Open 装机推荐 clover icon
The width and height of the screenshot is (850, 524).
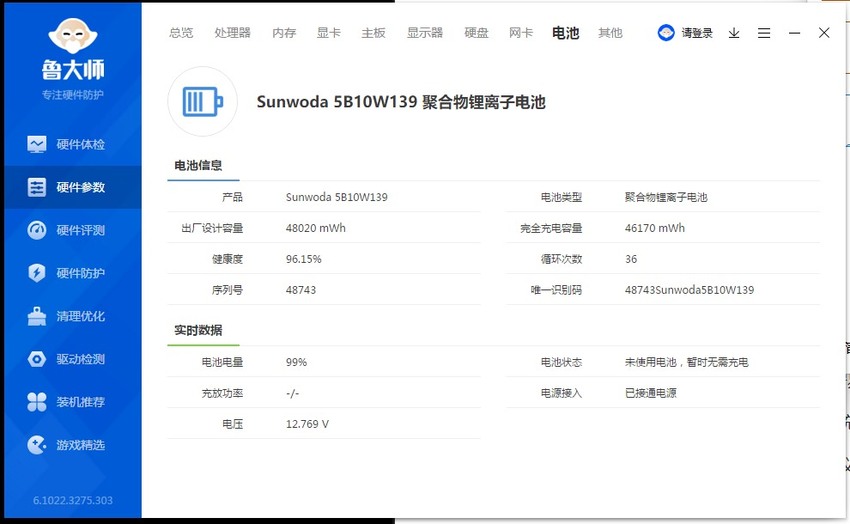(x=37, y=402)
